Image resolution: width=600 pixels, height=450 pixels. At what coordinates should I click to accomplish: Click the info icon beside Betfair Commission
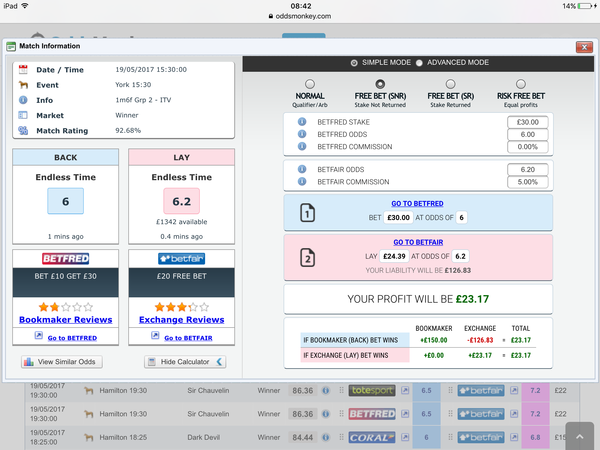[302, 181]
